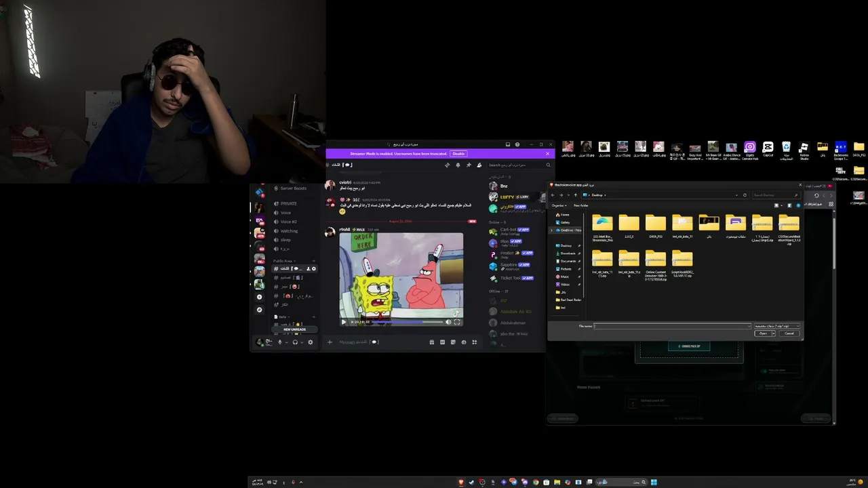The image size is (868, 488).
Task: Open the file type filter dropdown
Action: coord(777,326)
